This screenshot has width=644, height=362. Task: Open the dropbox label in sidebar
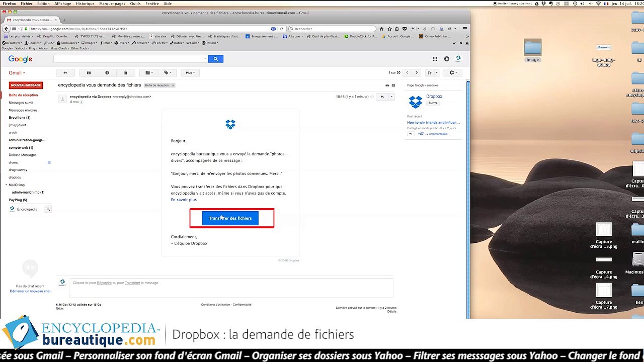pyautogui.click(x=15, y=177)
